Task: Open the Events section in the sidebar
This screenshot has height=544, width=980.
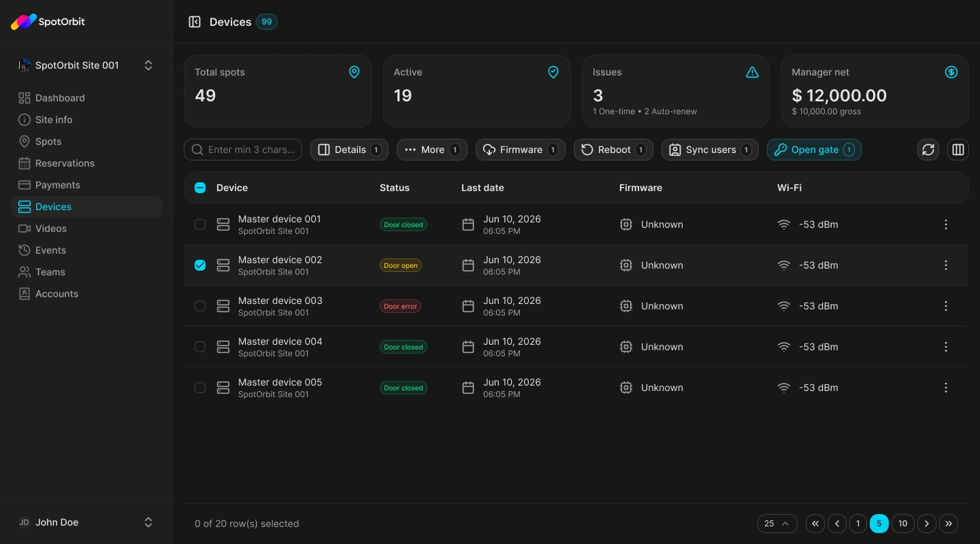Action: click(86, 250)
